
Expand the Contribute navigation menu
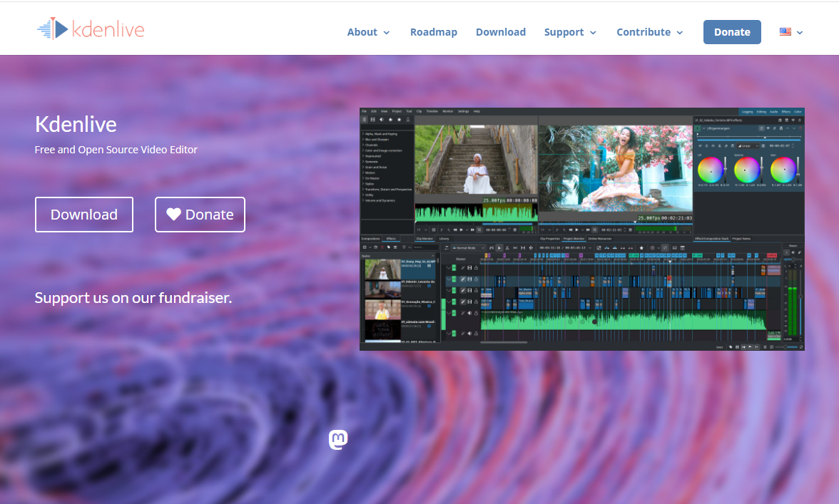(649, 32)
